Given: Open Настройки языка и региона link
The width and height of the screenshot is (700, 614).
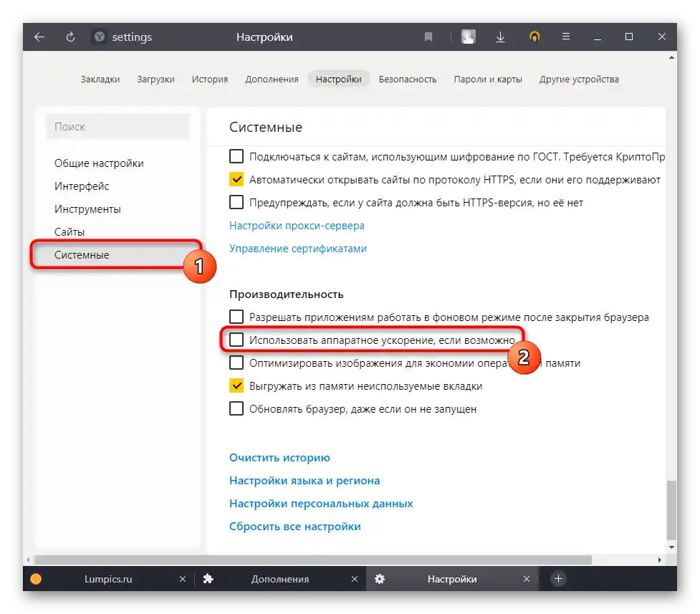Looking at the screenshot, I should 305,481.
